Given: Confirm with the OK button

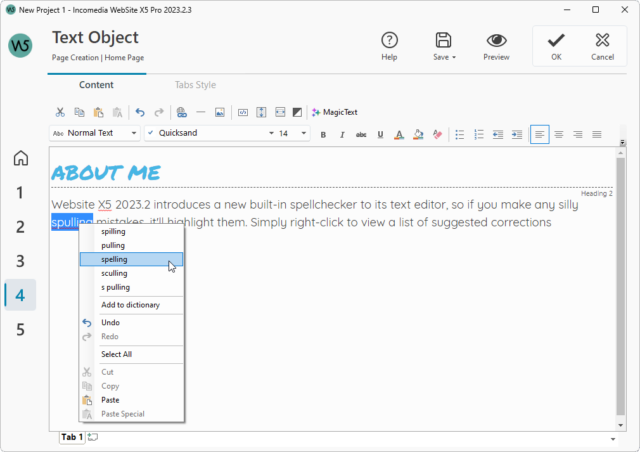Looking at the screenshot, I should coord(556,46).
